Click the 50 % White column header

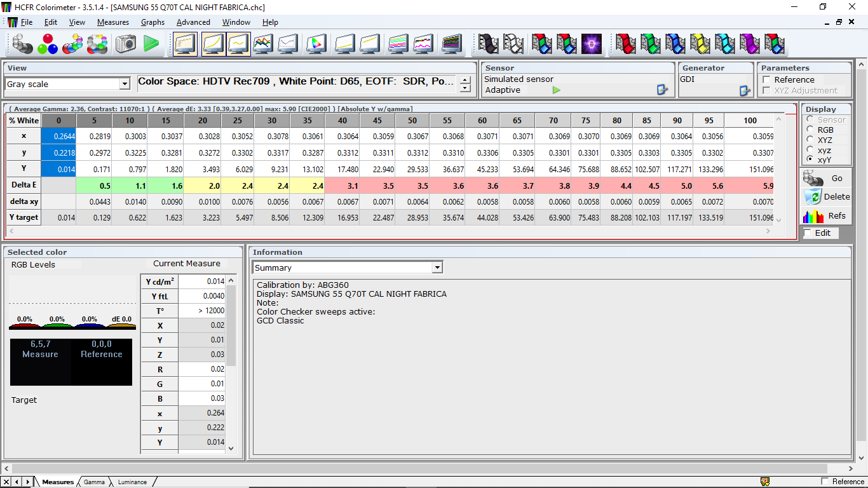(x=412, y=121)
